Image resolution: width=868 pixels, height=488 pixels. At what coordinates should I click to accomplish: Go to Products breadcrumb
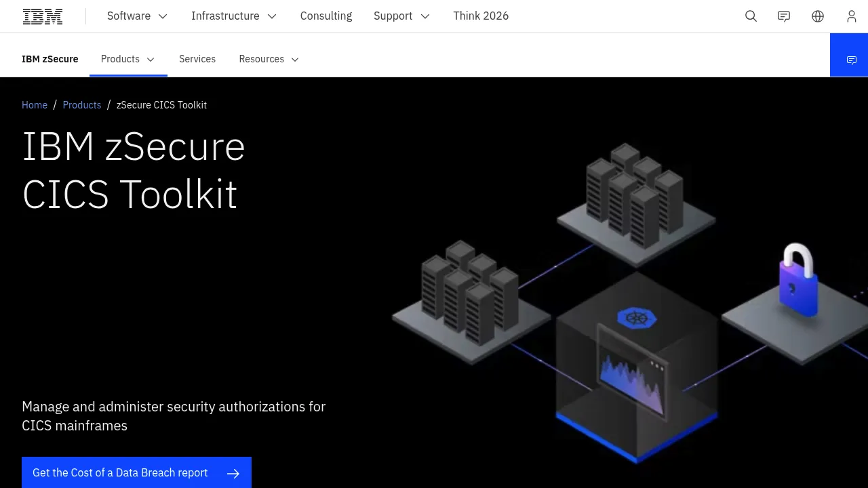click(x=82, y=105)
